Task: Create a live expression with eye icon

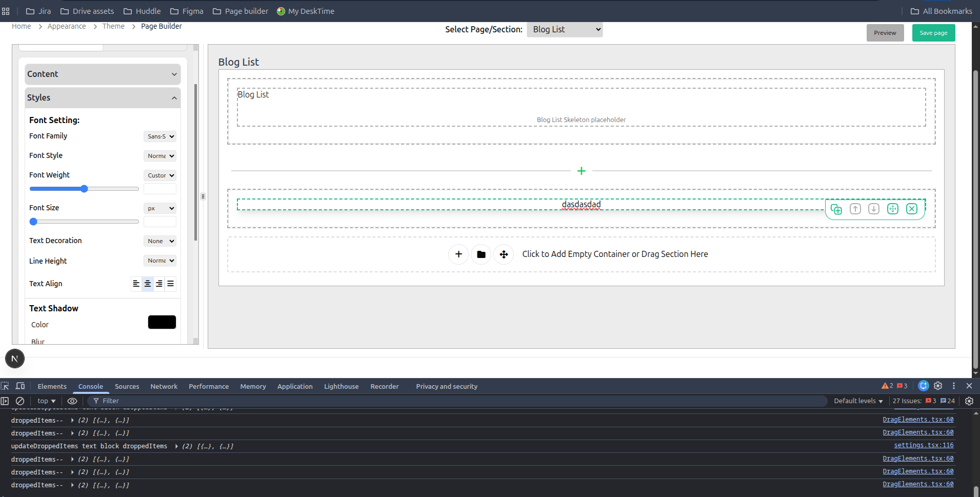Action: pyautogui.click(x=72, y=401)
